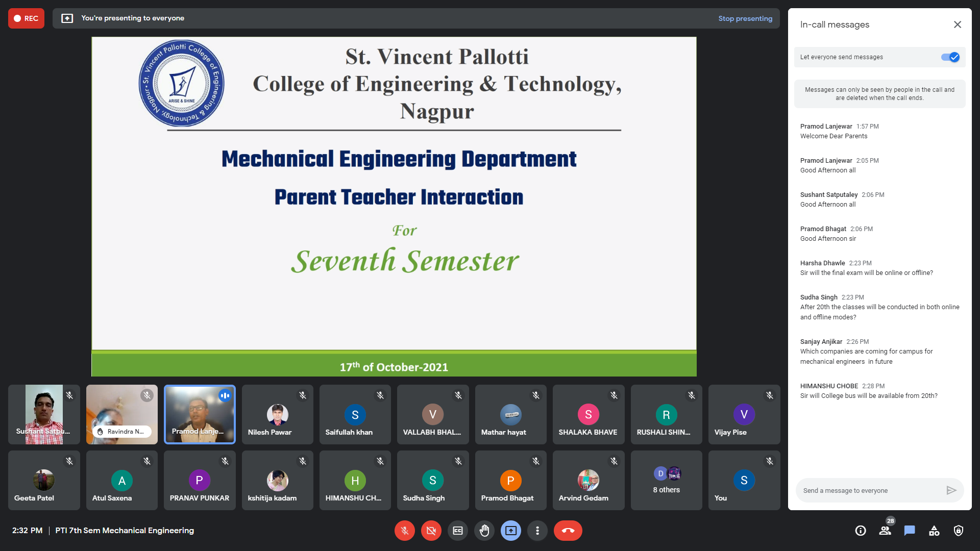This screenshot has width=980, height=551.
Task: Click RUSHALI SHIN participant tile
Action: point(667,414)
